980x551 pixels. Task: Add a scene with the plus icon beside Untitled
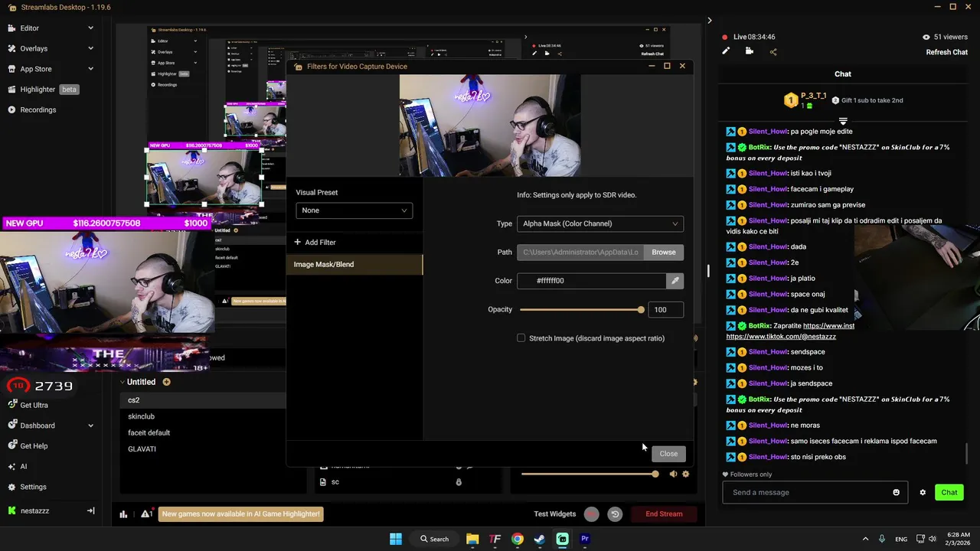coord(166,382)
